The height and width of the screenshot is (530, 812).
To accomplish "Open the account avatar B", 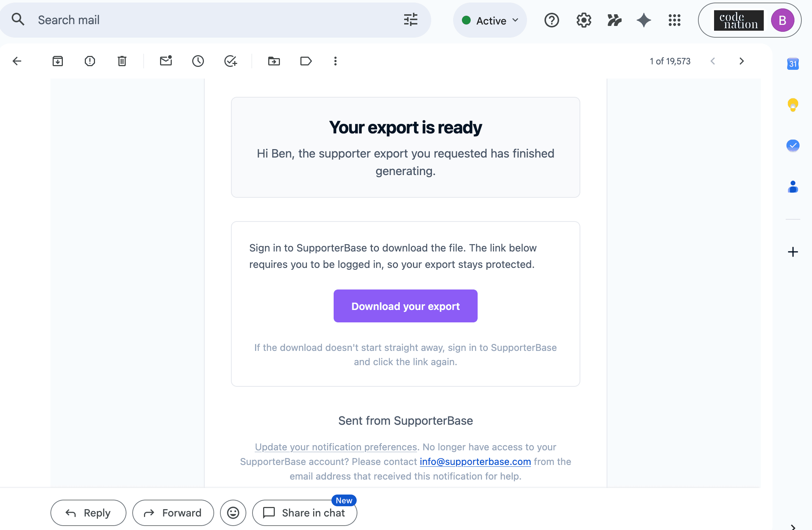I will 782,20.
